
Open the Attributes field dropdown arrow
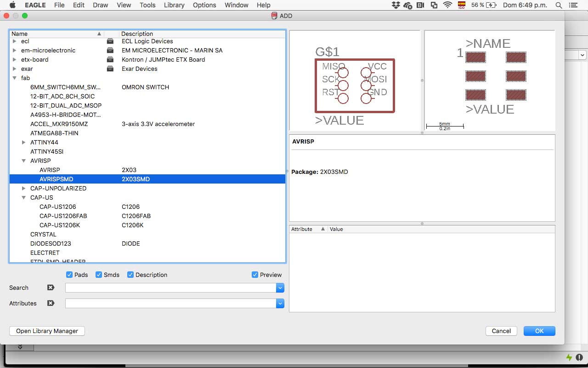point(280,303)
